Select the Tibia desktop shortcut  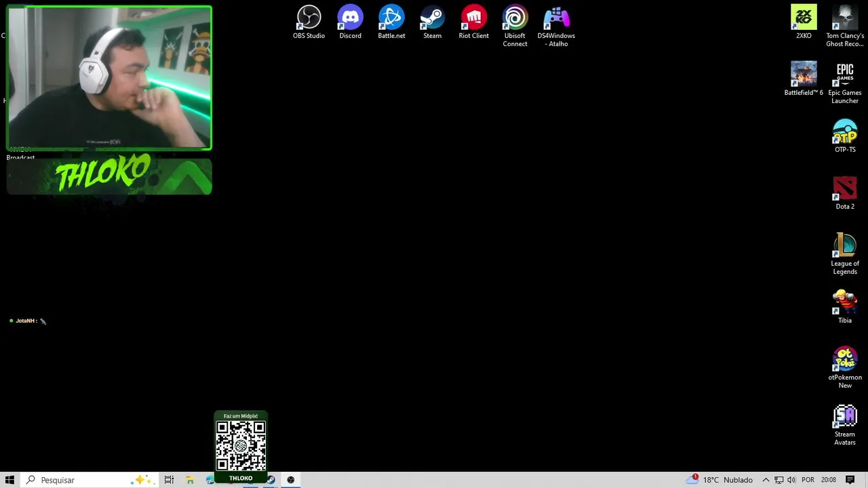(x=845, y=307)
